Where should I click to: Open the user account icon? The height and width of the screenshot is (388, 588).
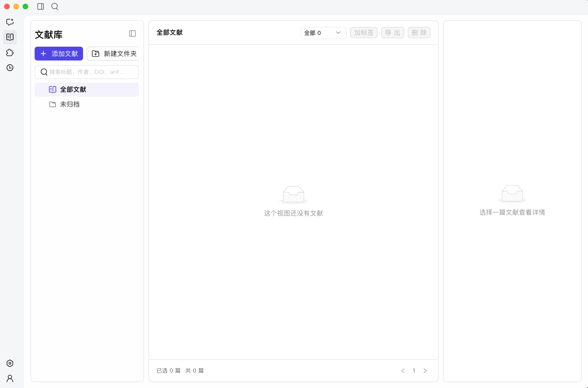click(10, 378)
